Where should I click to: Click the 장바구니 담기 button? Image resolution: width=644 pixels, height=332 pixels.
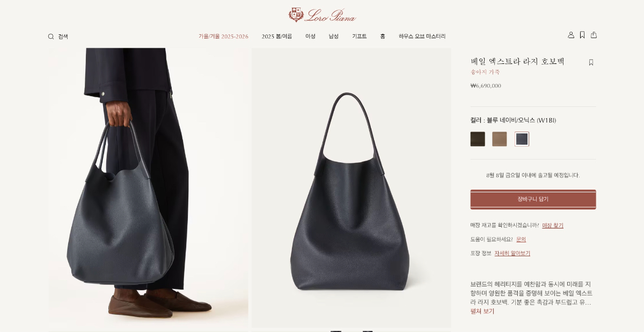tap(533, 199)
